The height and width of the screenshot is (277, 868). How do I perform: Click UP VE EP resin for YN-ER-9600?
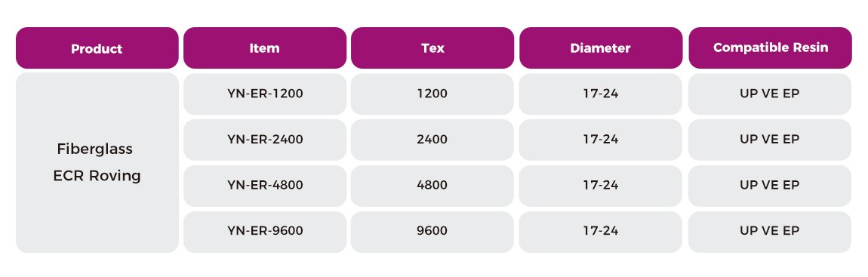[x=770, y=232]
